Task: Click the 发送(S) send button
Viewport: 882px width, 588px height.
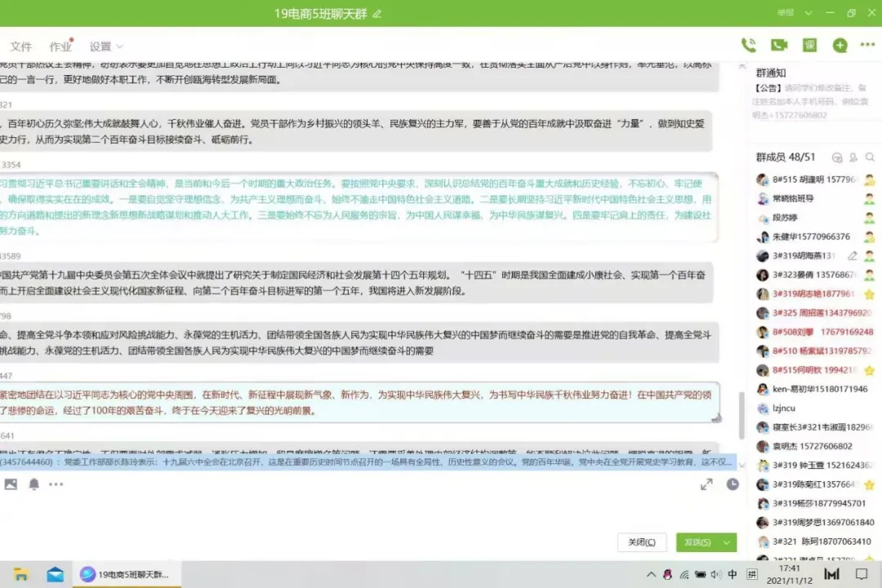Action: click(697, 542)
